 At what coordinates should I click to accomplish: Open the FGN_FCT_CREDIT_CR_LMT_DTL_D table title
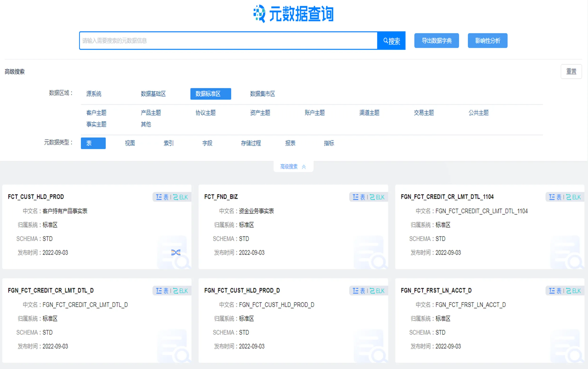click(51, 290)
